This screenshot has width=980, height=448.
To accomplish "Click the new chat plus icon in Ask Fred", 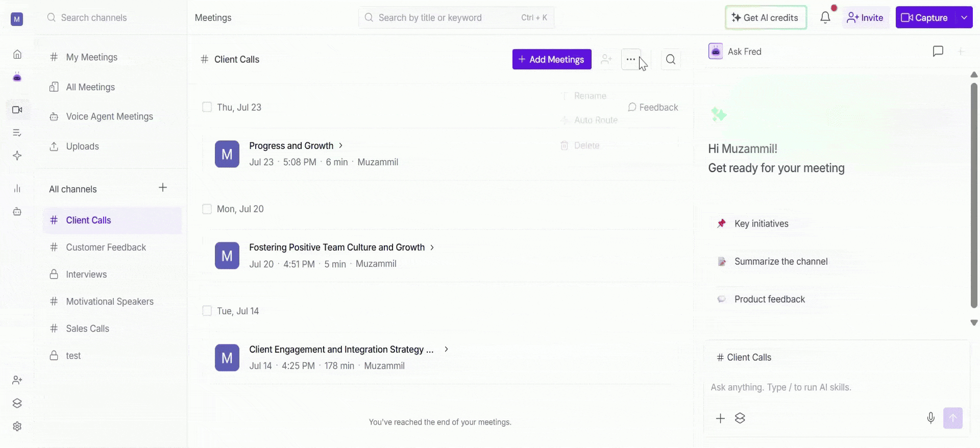I will pos(961,51).
